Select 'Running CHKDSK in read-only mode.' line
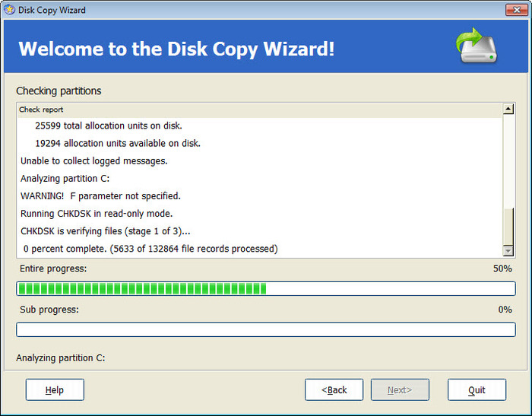The height and width of the screenshot is (416, 532). click(97, 214)
